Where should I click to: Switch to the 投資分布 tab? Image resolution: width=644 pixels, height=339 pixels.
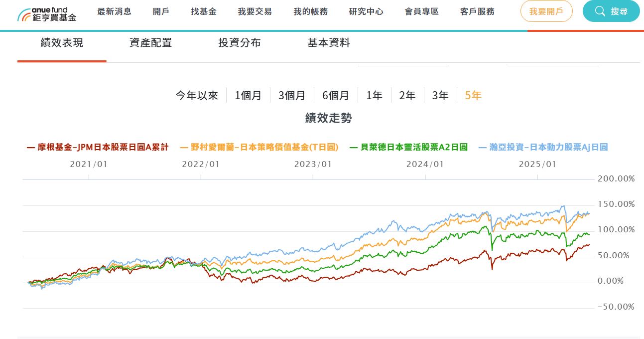coord(240,43)
